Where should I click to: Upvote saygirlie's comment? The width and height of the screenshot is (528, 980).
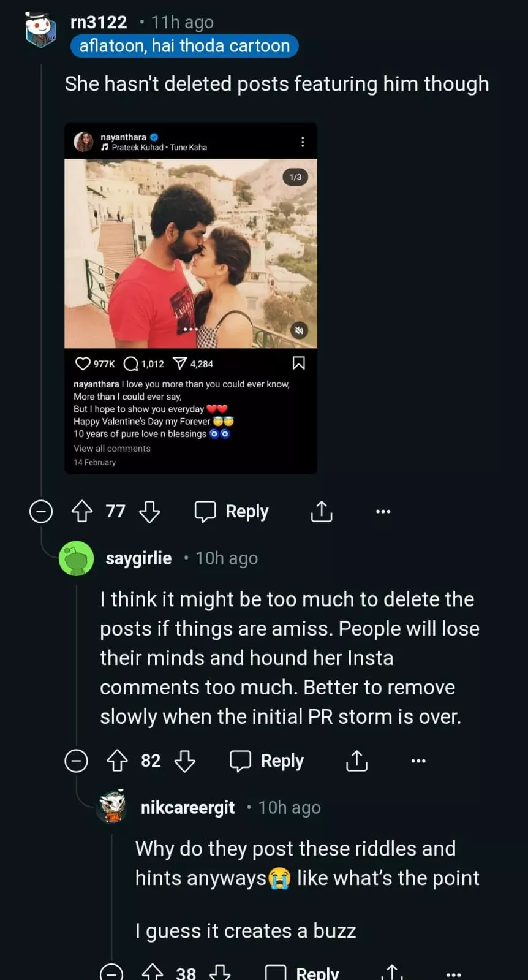click(x=118, y=761)
